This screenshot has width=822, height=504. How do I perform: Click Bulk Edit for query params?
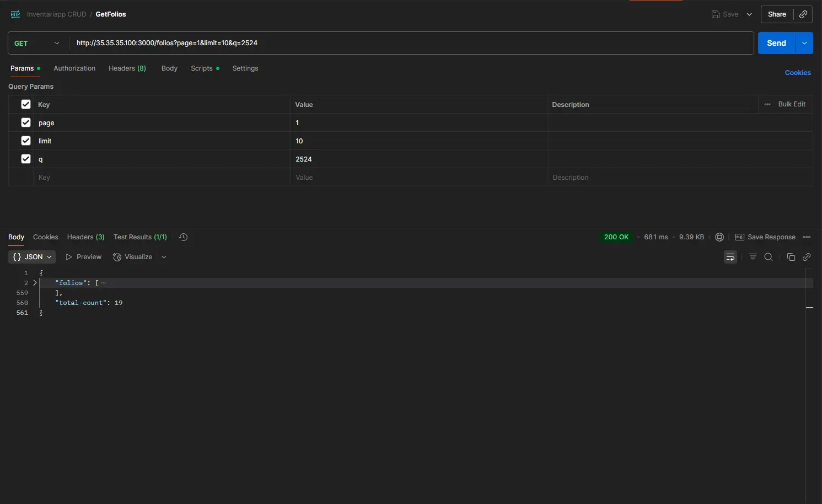pos(791,104)
